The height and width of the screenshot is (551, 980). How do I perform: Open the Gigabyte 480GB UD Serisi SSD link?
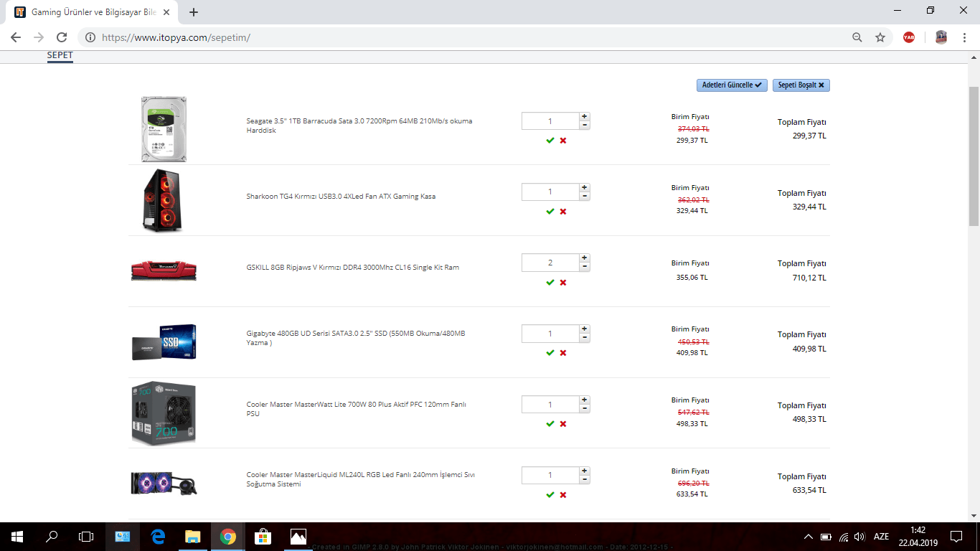(356, 338)
